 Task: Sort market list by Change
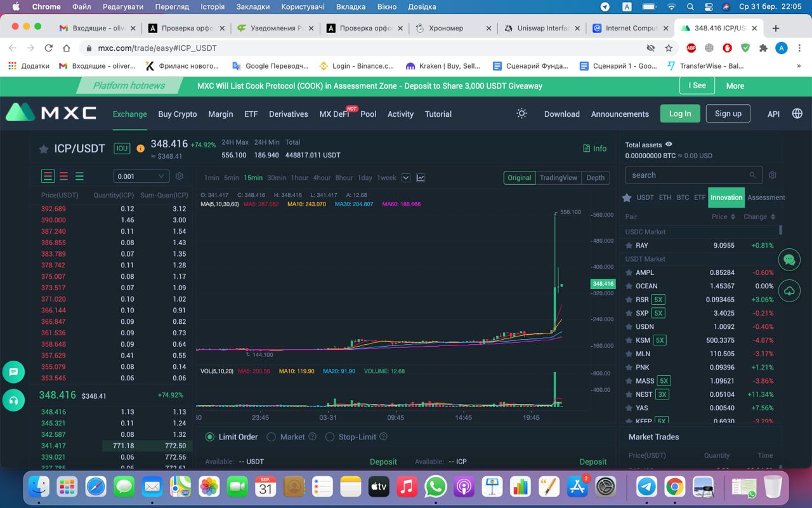click(x=759, y=217)
